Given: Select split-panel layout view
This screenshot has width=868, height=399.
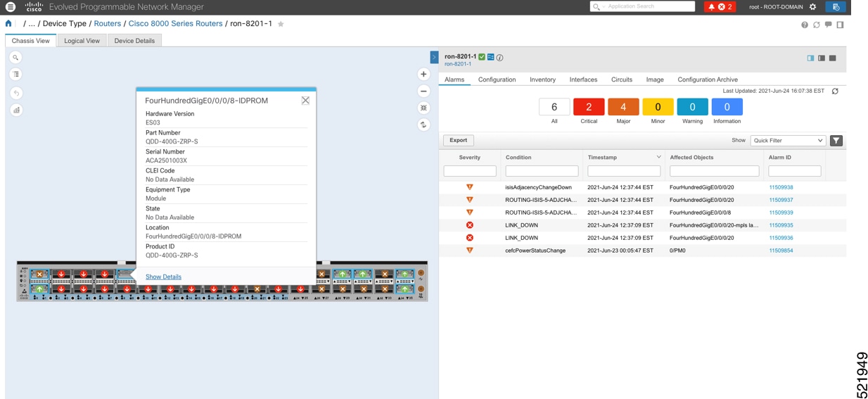Looking at the screenshot, I should [x=810, y=58].
